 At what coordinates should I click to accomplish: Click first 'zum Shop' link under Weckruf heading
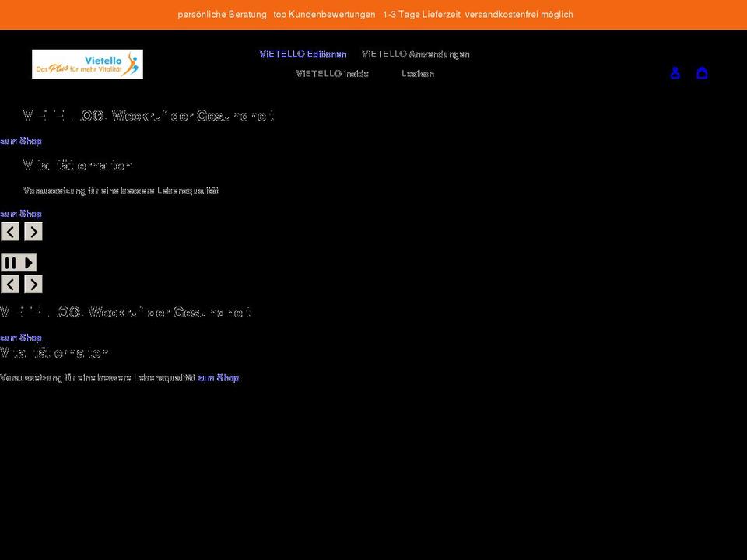pyautogui.click(x=21, y=141)
